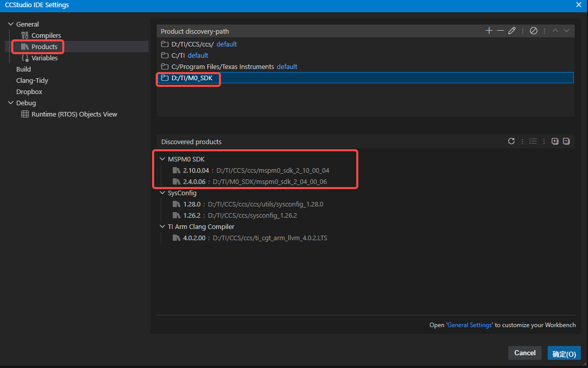
Task: Click folder icon of C:/Program Files/Texas Instruments
Action: point(164,67)
